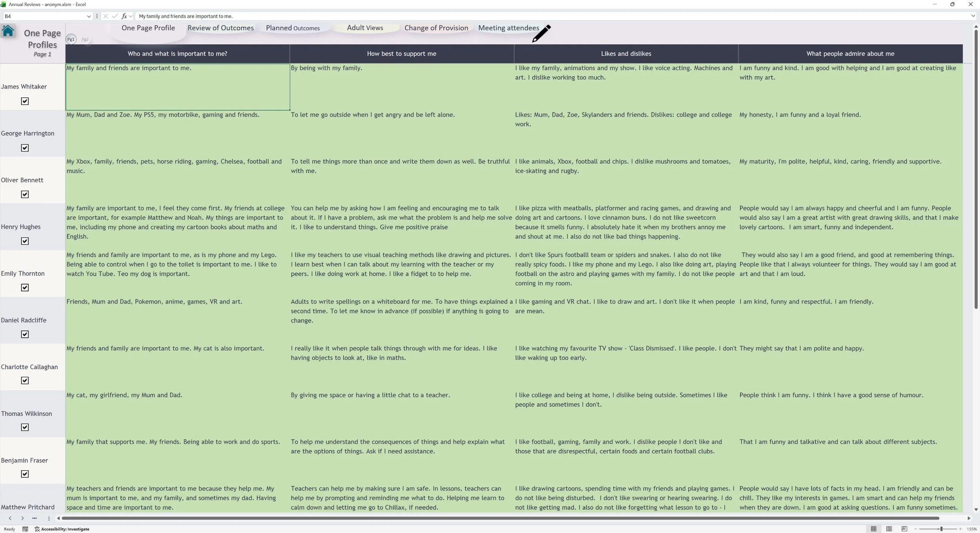Click the zoom in plus icon
This screenshot has height=533, width=980.
pyautogui.click(x=960, y=529)
